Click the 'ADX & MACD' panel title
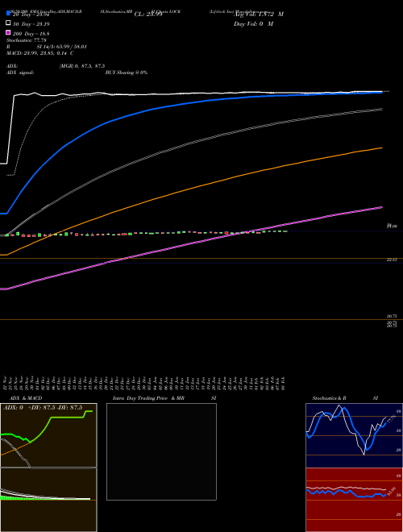 point(26,398)
